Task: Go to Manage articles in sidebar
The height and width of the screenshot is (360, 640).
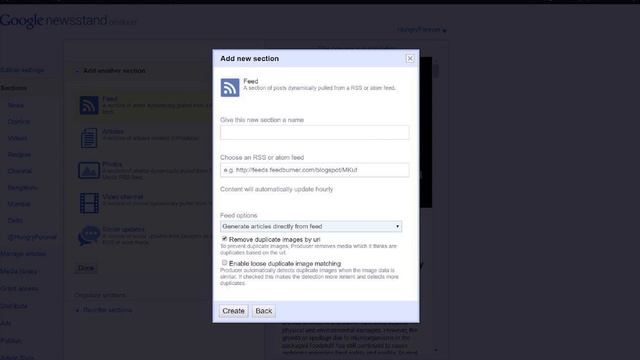Action: [23, 254]
